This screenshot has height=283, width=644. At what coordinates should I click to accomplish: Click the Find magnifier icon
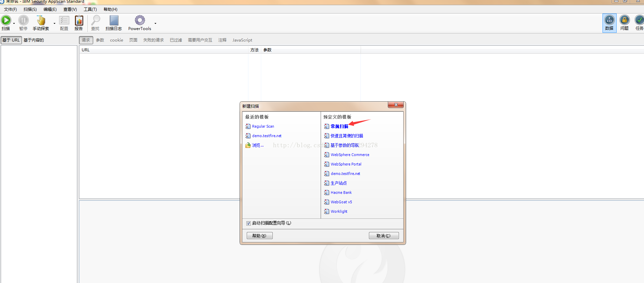(x=96, y=20)
